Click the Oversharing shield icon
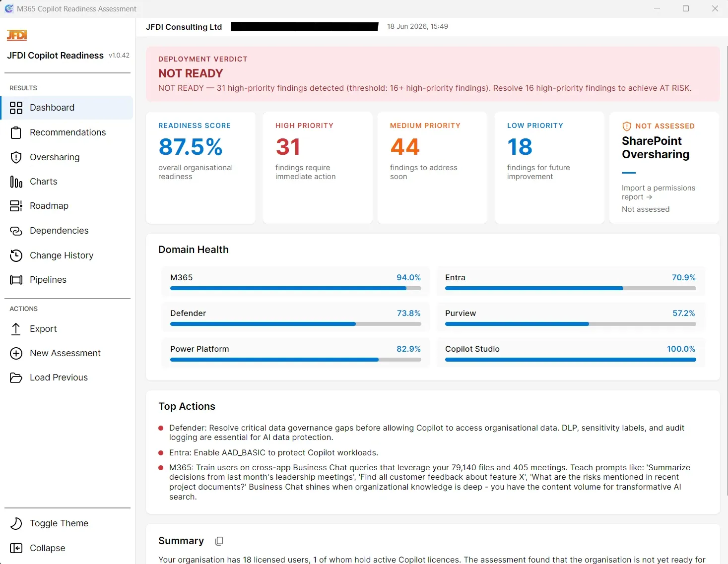Screen dimensions: 728x564 (x=16, y=157)
